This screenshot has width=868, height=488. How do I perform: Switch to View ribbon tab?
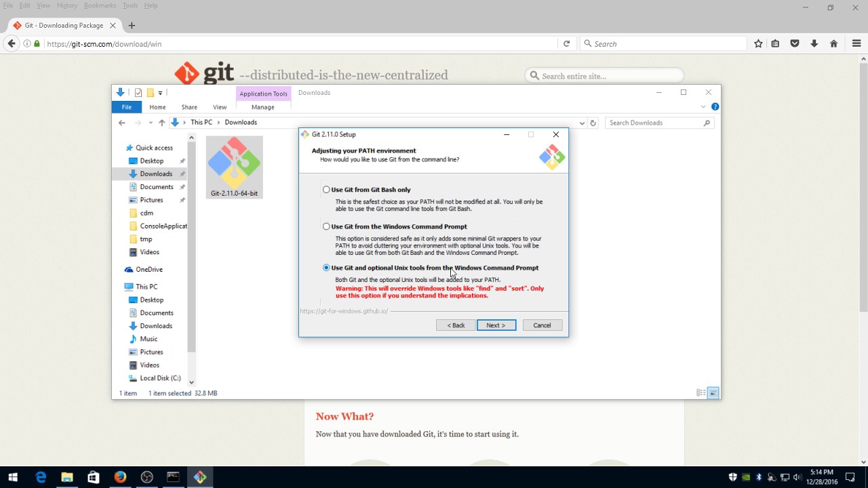click(220, 107)
